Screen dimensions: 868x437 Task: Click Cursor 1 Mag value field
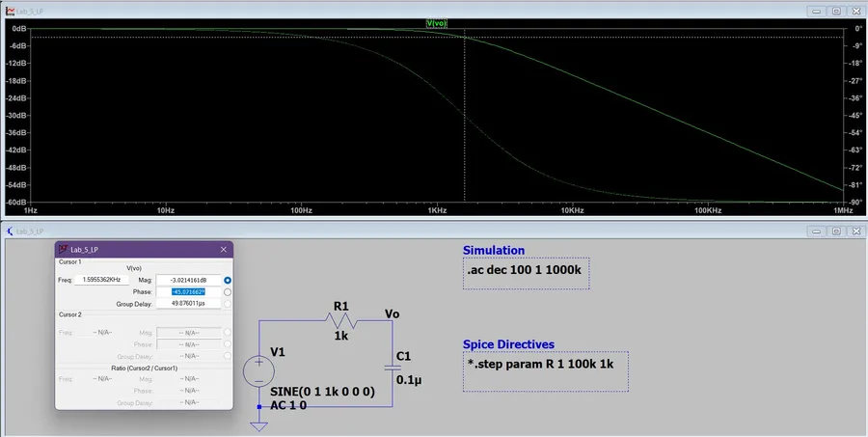[x=189, y=281]
